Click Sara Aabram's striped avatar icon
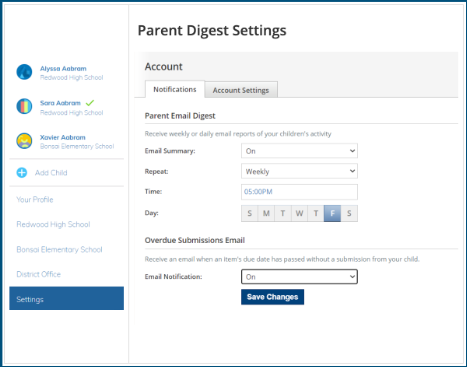The height and width of the screenshot is (367, 467). 24,106
